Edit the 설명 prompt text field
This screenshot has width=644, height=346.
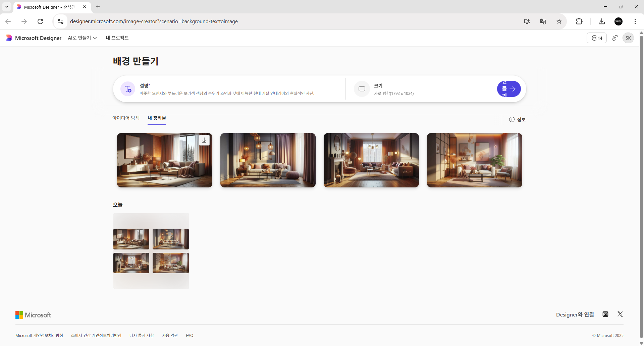[x=227, y=93]
